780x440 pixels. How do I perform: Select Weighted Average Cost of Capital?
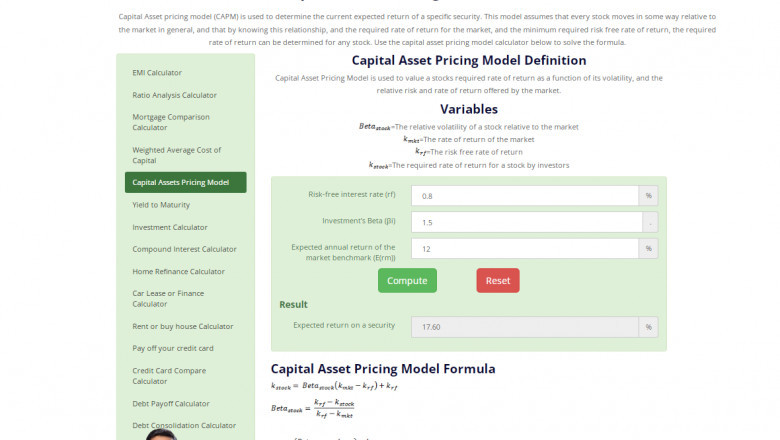pyautogui.click(x=176, y=155)
